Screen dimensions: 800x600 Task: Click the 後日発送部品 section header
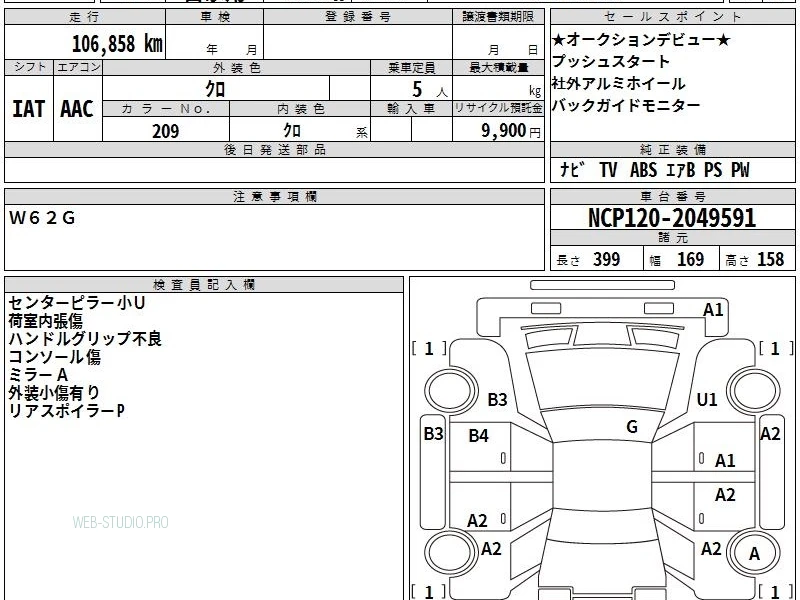(274, 149)
